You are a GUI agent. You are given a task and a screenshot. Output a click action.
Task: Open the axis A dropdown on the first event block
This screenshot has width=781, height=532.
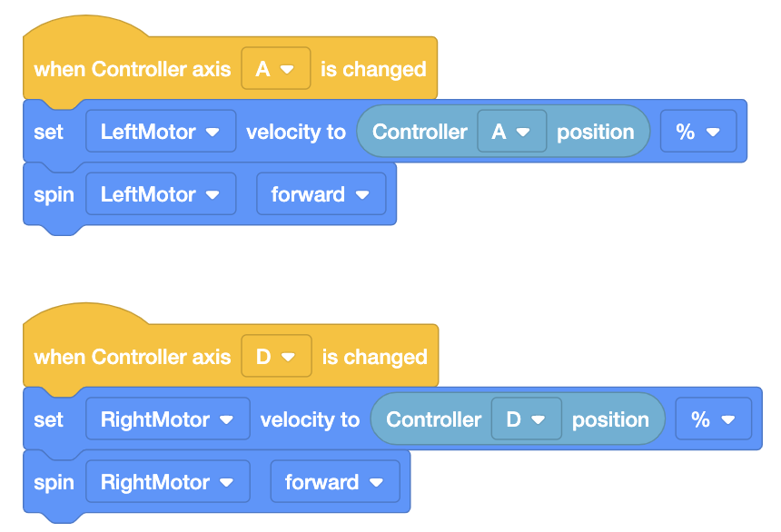click(275, 69)
